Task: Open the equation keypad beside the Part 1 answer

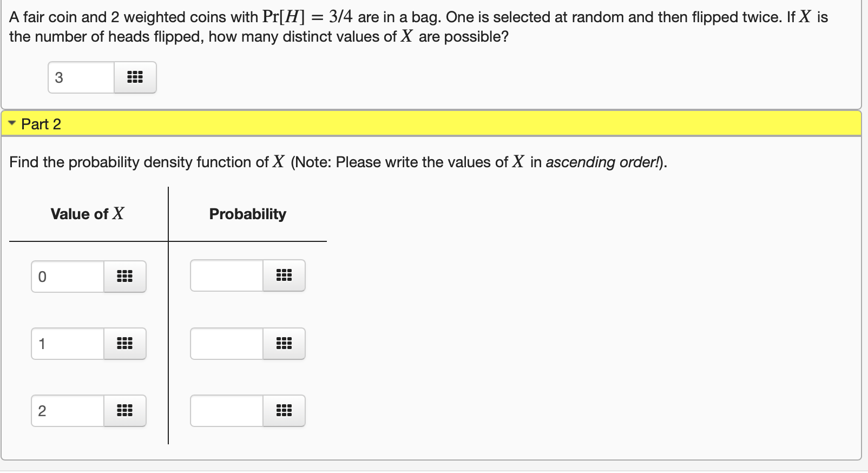Action: [x=135, y=77]
